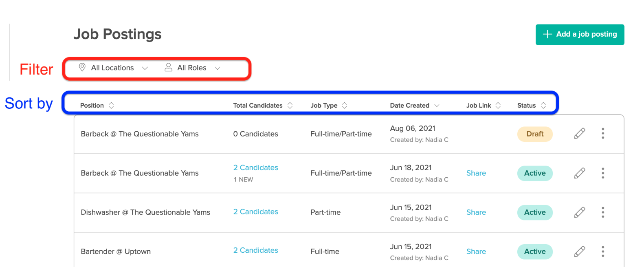
Task: Click Add a job posting button
Action: [580, 34]
